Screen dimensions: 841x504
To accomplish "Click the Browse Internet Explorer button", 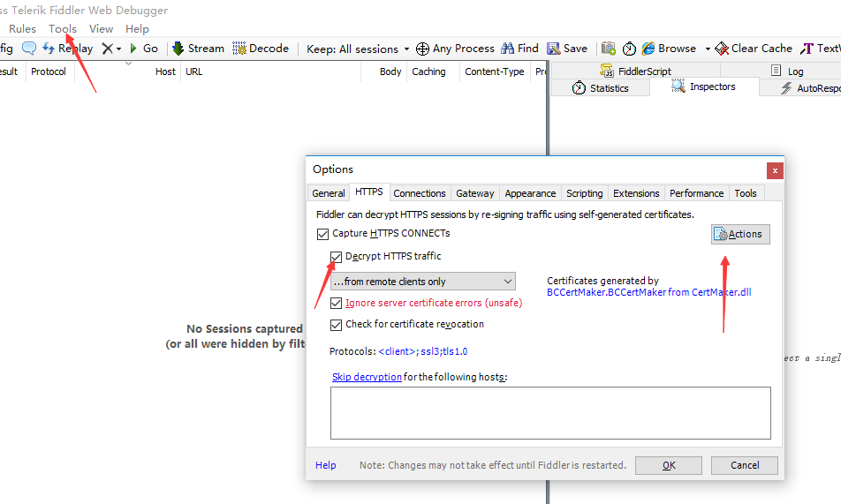I will (x=669, y=49).
